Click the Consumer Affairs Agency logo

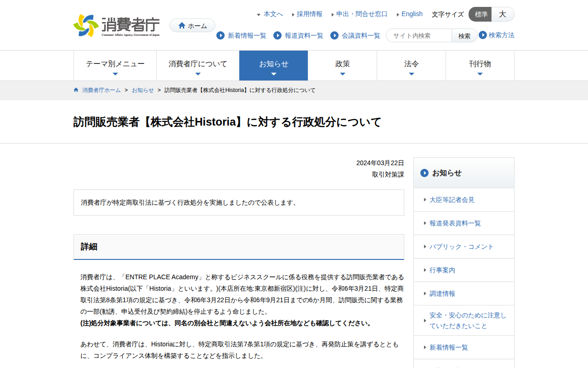[x=117, y=25]
